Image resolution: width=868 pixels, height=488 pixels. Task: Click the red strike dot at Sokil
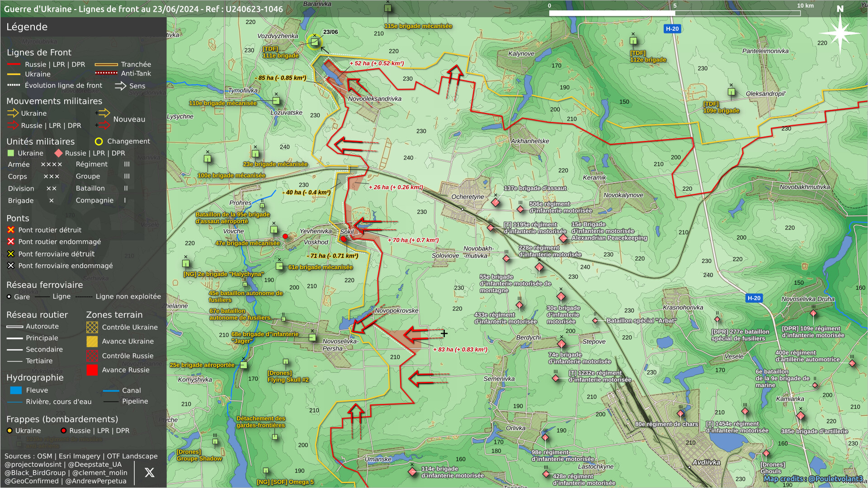(x=344, y=239)
